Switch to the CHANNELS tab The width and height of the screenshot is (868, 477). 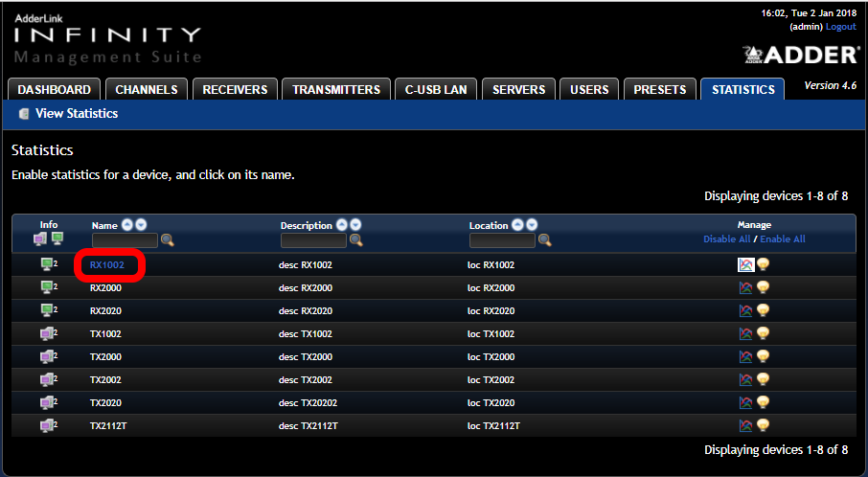(147, 90)
